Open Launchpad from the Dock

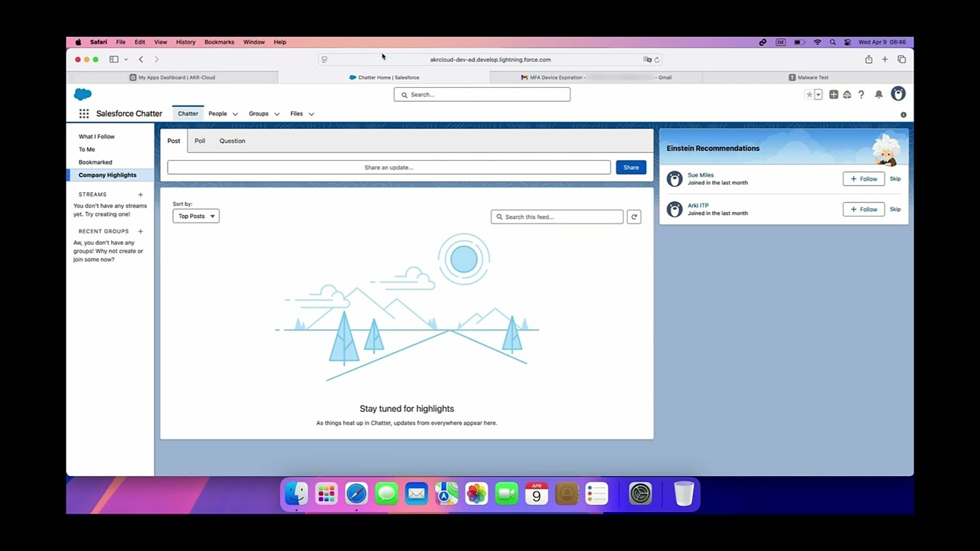(326, 494)
